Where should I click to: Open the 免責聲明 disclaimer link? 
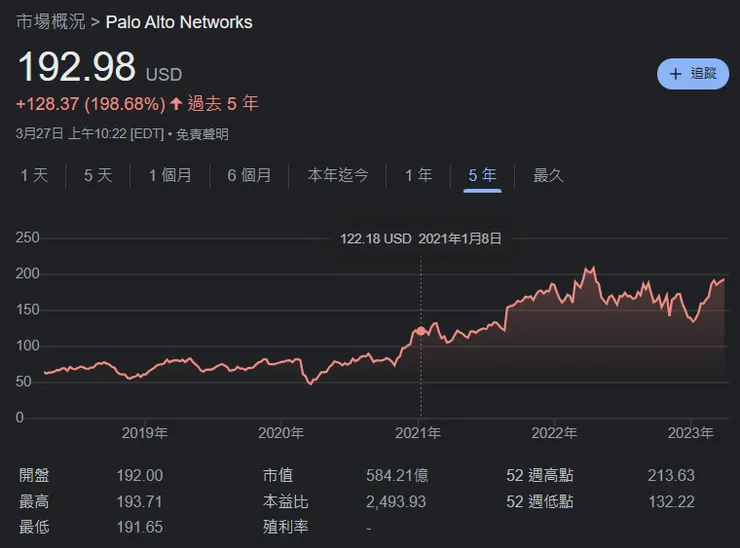[202, 134]
